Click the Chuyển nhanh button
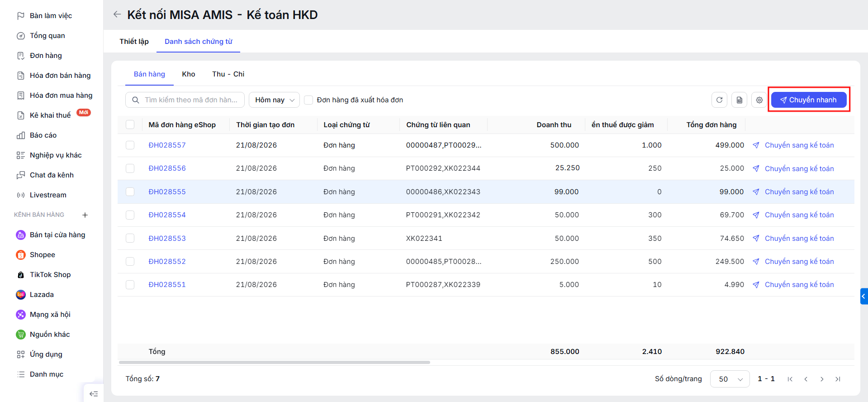The width and height of the screenshot is (868, 402). (x=809, y=100)
